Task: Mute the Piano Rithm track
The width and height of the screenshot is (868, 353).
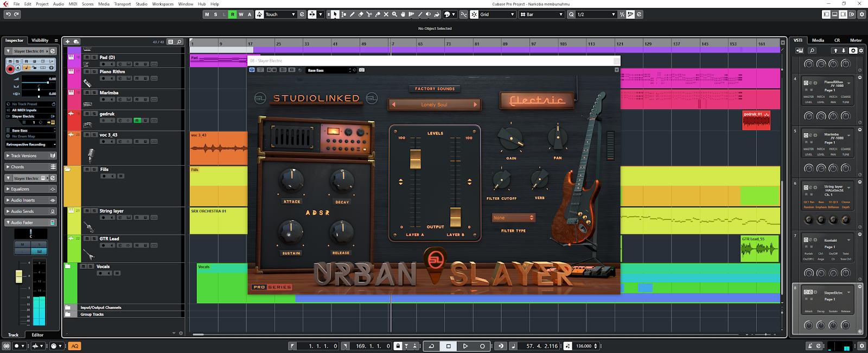Action: tap(87, 72)
